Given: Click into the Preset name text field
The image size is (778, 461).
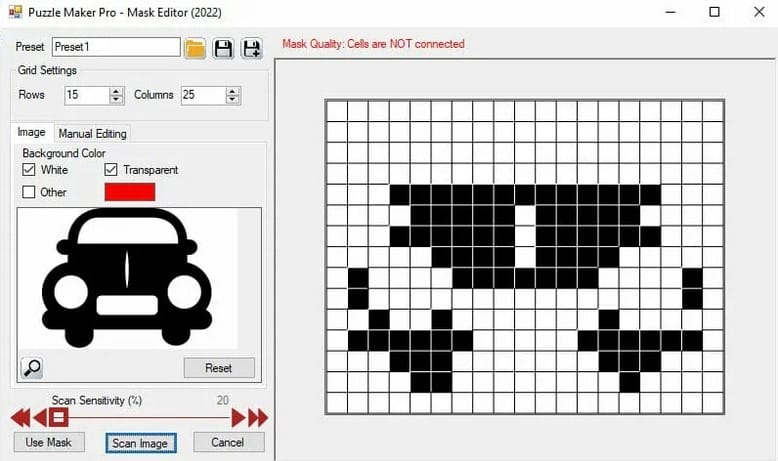Looking at the screenshot, I should pos(115,47).
